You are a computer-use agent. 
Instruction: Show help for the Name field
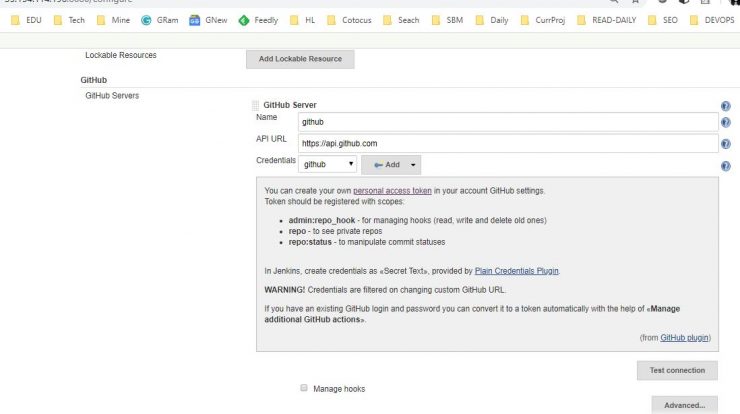[725, 123]
